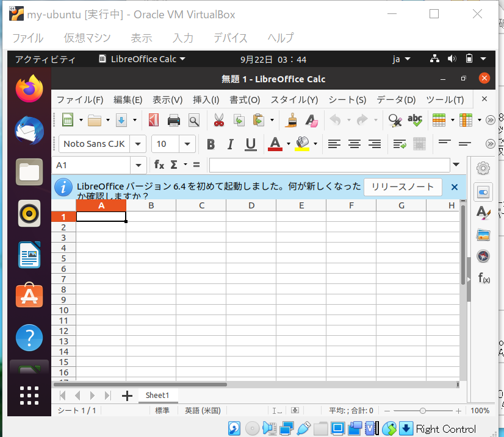Open the New document dropdown arrow
This screenshot has height=437, width=504.
point(81,121)
